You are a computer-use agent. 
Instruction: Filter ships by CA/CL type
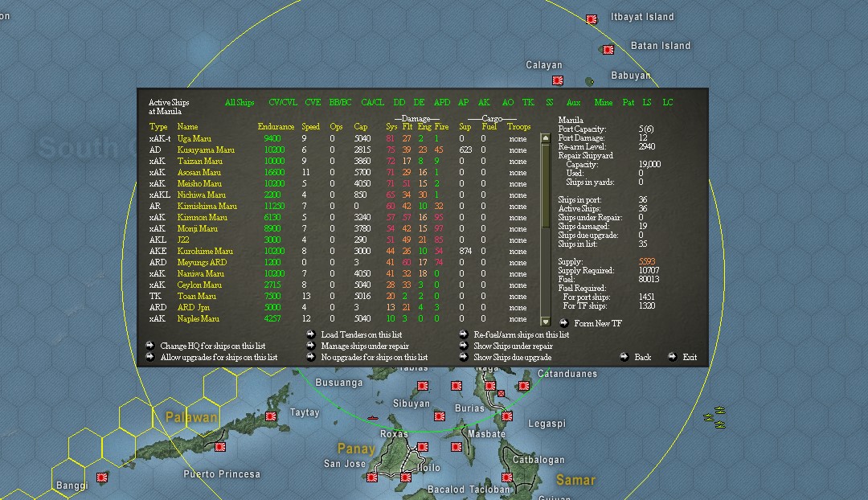[373, 102]
